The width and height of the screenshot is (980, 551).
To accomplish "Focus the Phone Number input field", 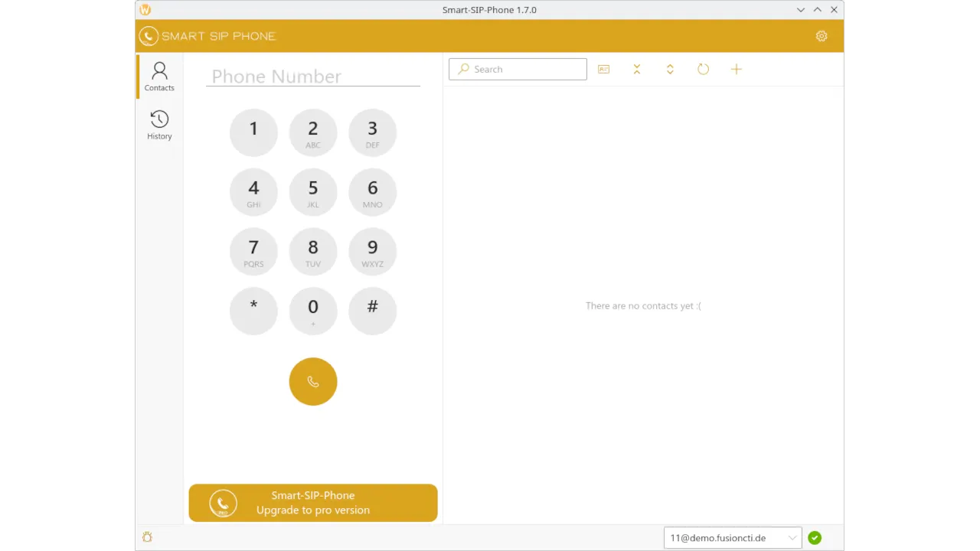I will [313, 77].
